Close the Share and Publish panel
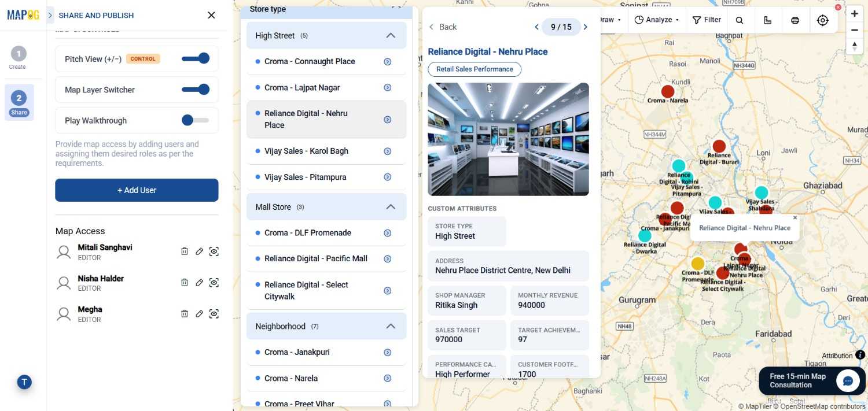The height and width of the screenshot is (411, 868). click(211, 15)
